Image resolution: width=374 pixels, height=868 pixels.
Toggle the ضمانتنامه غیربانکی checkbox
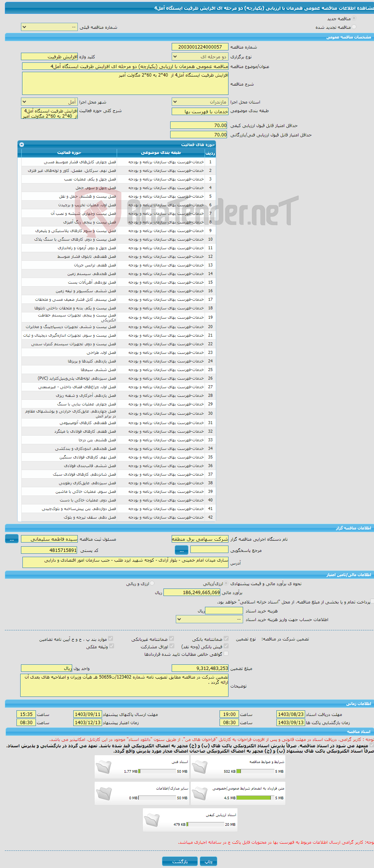[x=171, y=639]
